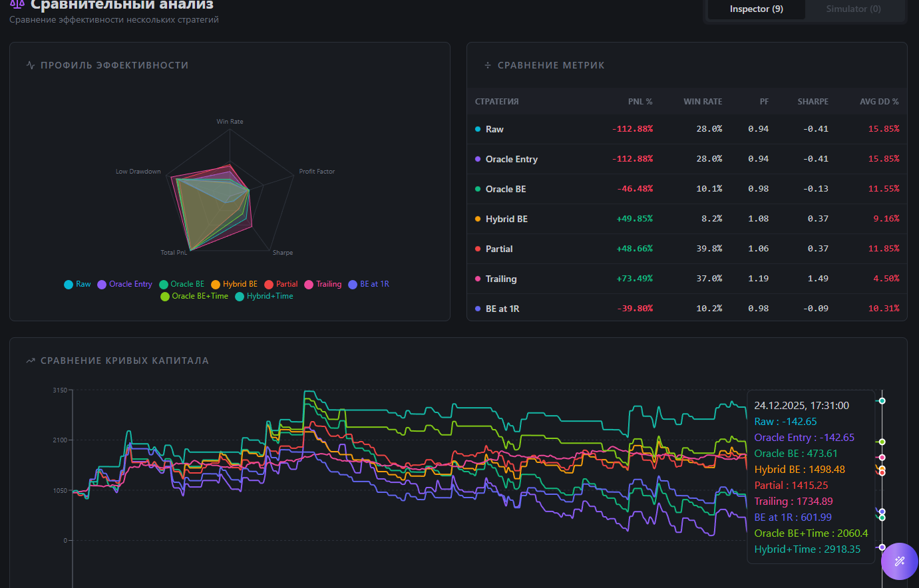Toggle the Raw series in radar legend
The image size is (919, 588).
click(77, 284)
